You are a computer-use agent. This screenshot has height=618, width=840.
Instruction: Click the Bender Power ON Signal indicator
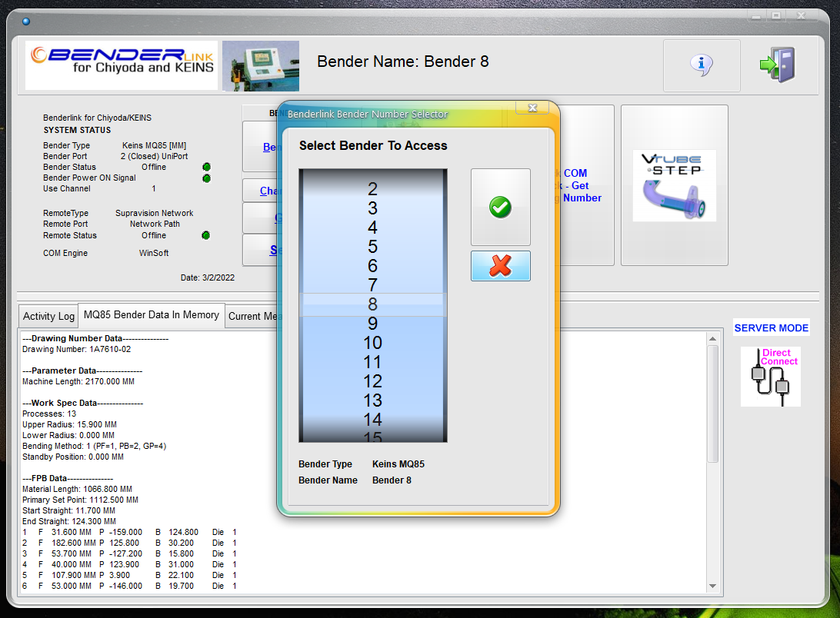206,178
